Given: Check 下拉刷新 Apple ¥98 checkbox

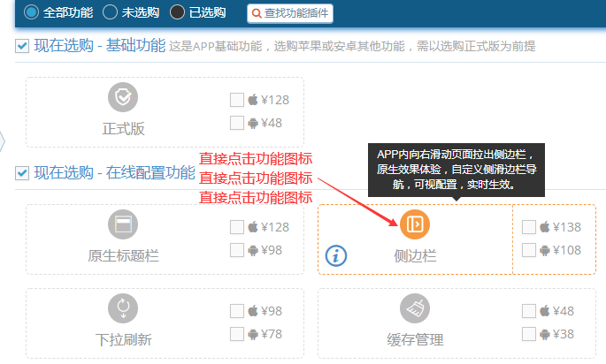Looking at the screenshot, I should pos(237,311).
